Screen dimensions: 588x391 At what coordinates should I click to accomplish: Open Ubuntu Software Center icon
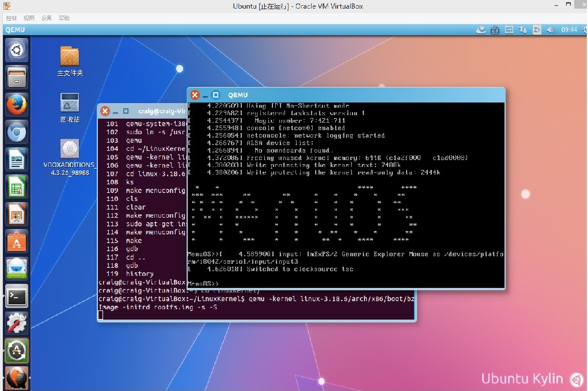pos(17,241)
